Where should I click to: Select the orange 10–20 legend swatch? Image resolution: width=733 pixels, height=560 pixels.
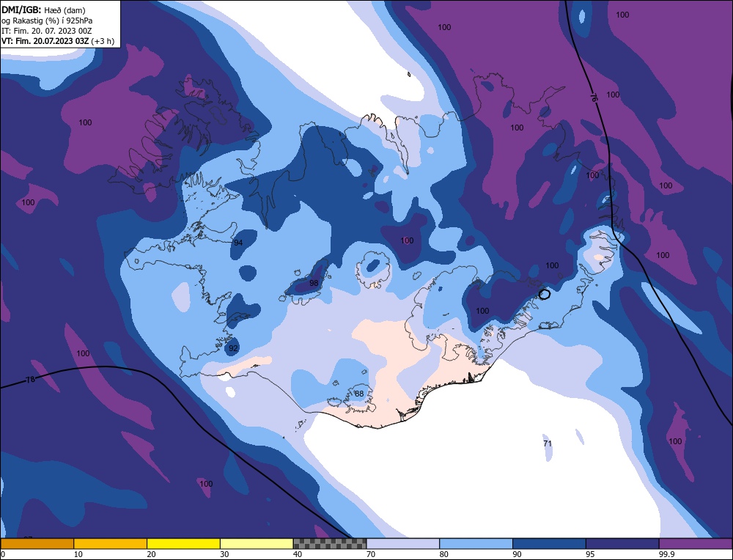coord(111,544)
